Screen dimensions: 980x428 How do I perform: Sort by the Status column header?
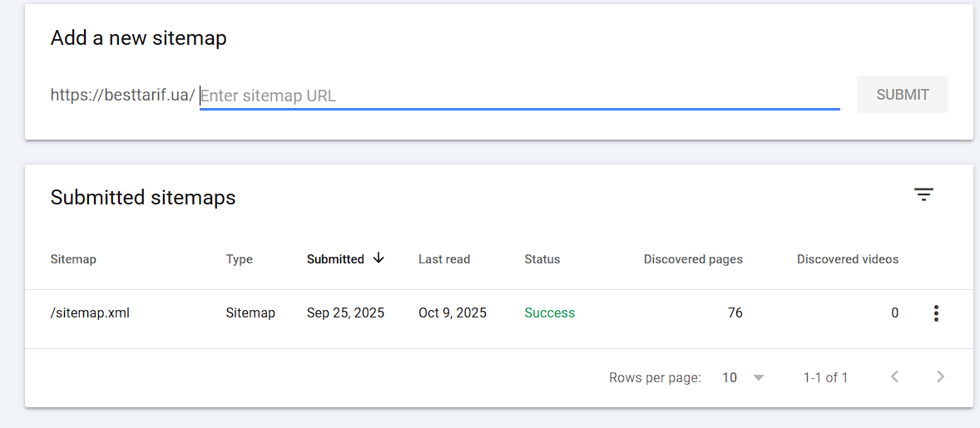(542, 259)
